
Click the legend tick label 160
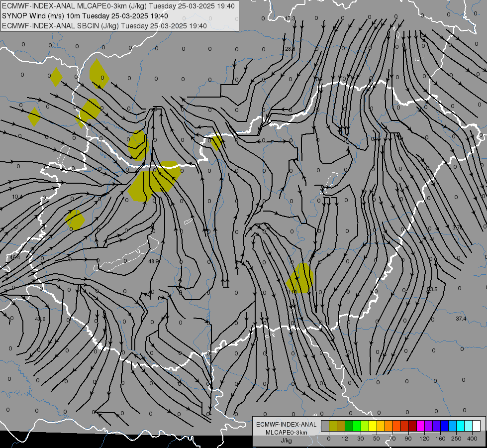point(440,439)
